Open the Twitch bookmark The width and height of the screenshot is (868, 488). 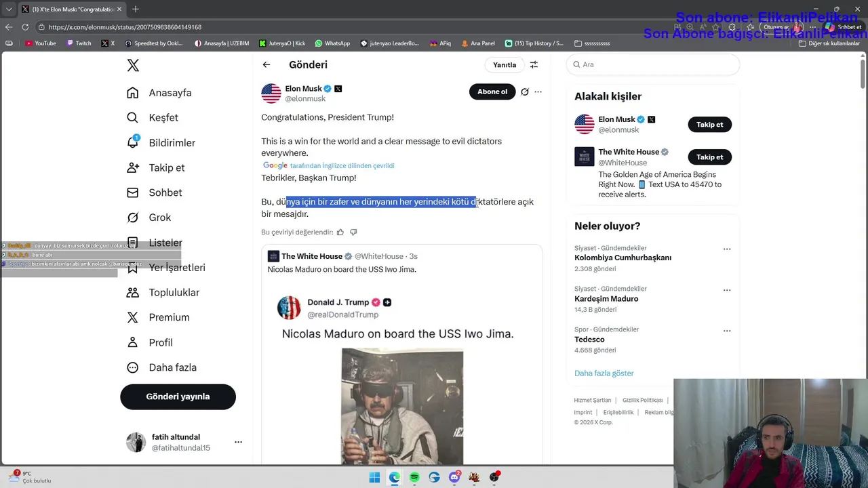[79, 43]
